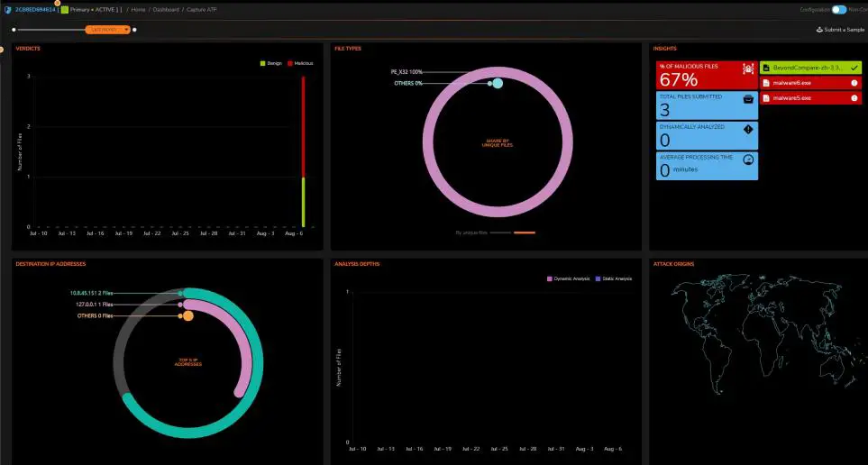Click Submit a Sample button
The width and height of the screenshot is (868, 465).
point(840,30)
